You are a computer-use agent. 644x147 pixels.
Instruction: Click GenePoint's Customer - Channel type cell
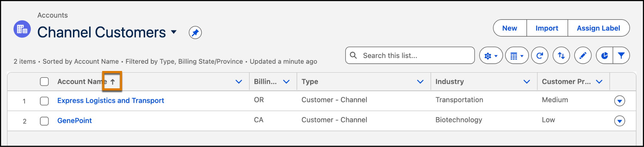point(334,120)
